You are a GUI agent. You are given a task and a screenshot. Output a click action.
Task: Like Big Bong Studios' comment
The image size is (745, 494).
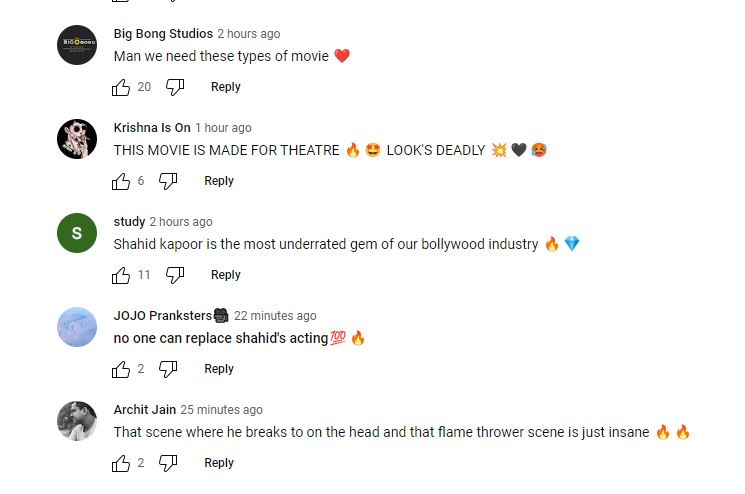pyautogui.click(x=122, y=87)
